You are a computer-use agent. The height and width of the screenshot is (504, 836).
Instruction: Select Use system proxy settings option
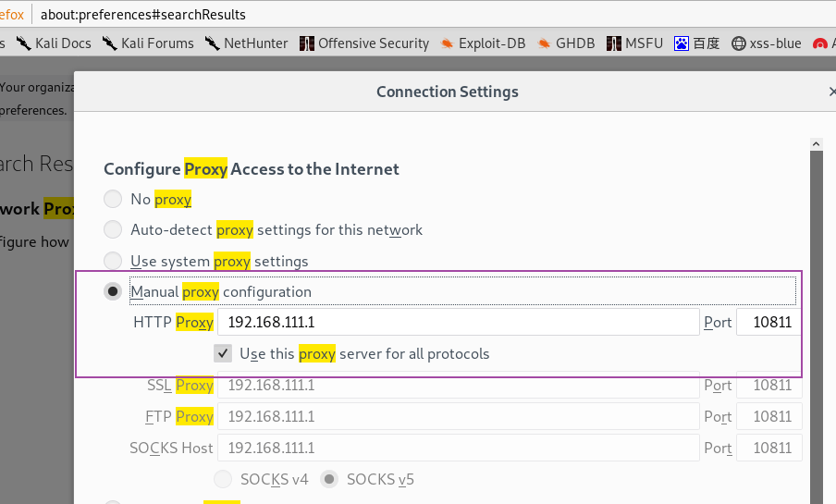point(113,262)
